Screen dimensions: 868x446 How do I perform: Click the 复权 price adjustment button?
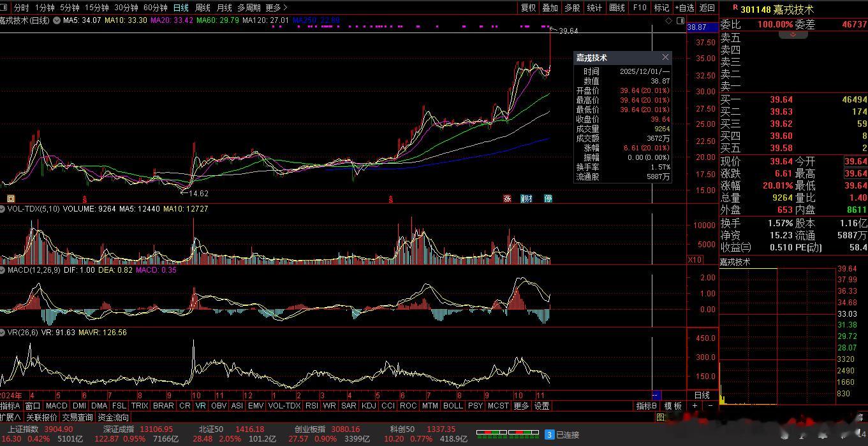click(x=528, y=8)
